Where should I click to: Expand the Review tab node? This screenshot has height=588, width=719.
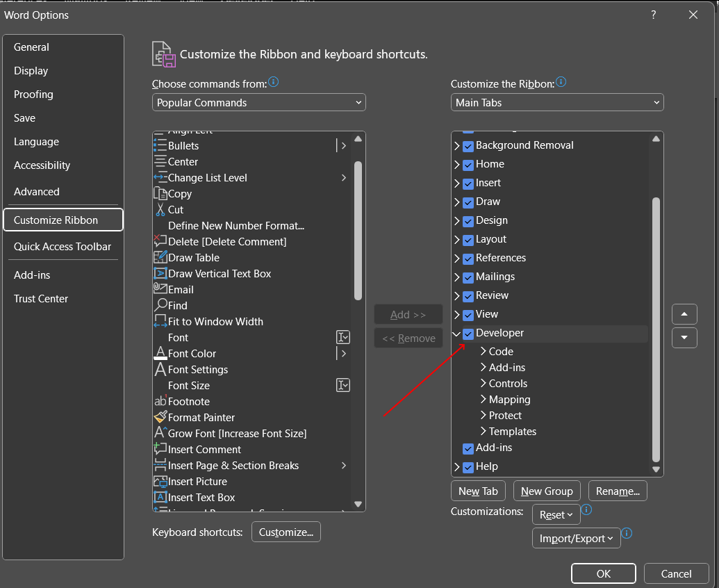456,296
